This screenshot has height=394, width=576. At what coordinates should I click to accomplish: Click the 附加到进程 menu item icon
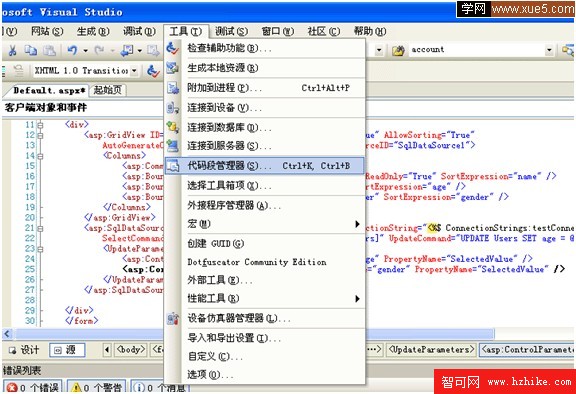click(172, 88)
